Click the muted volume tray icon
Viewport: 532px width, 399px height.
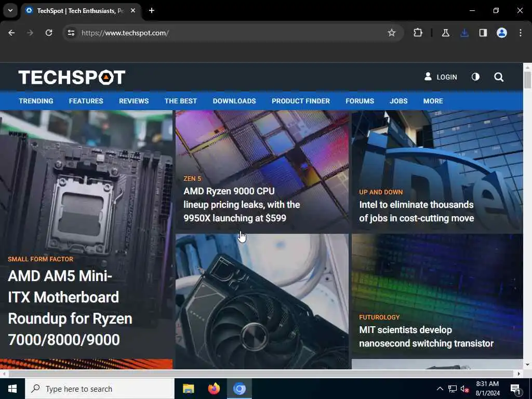click(465, 389)
